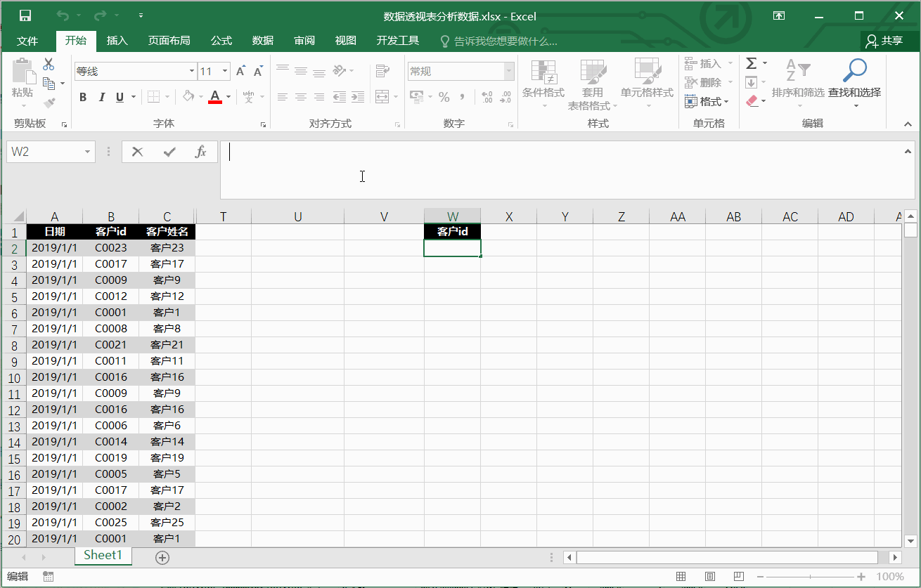Decrease font size with the smaller A icon
The width and height of the screenshot is (921, 588).
[x=258, y=71]
